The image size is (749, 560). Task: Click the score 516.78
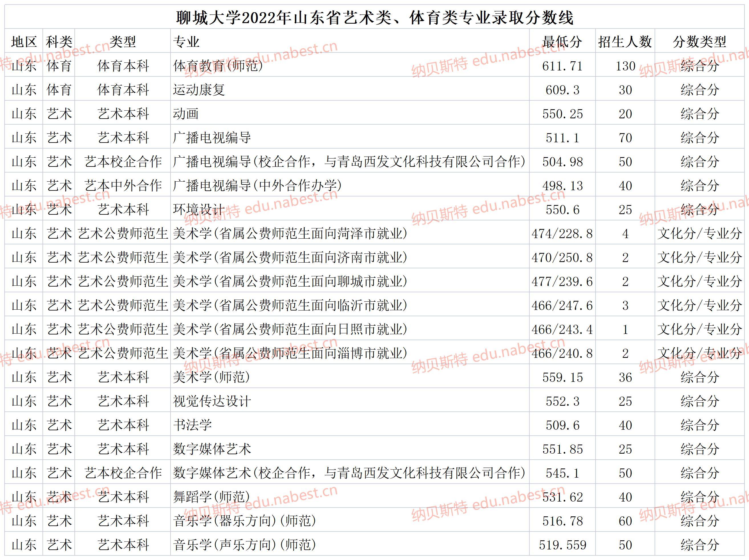click(x=562, y=522)
